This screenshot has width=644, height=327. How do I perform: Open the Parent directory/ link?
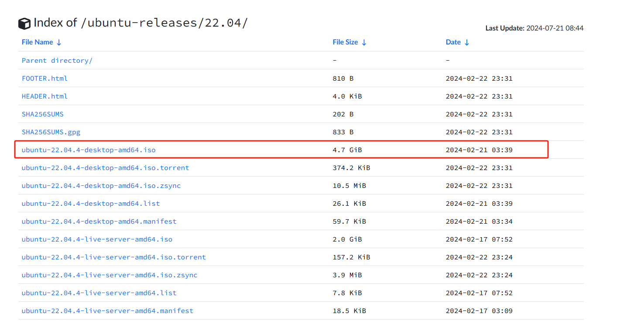(57, 61)
